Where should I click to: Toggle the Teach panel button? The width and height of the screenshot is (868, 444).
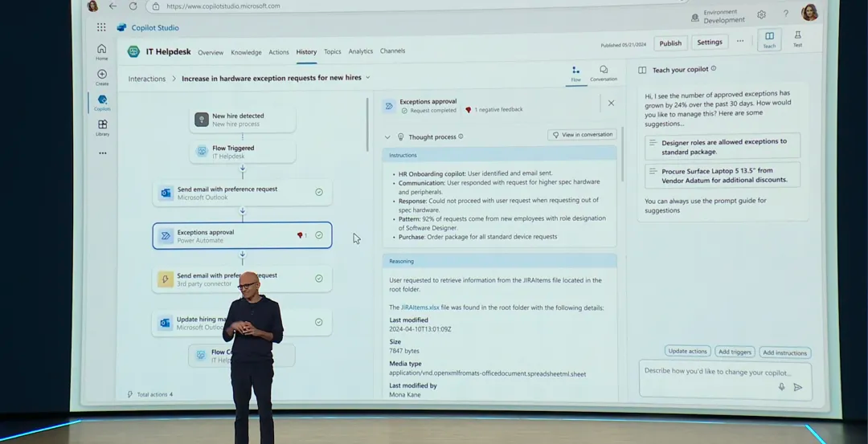[x=769, y=39]
